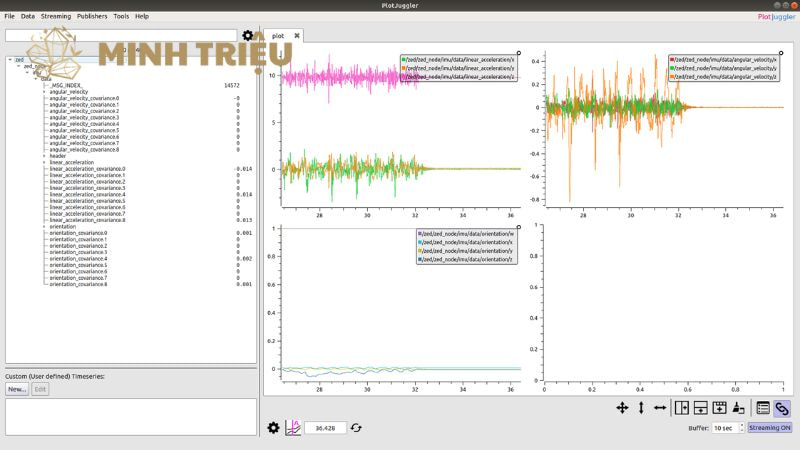The height and width of the screenshot is (450, 800).
Task: Click the timeseries filter search box
Action: pyautogui.click(x=121, y=35)
